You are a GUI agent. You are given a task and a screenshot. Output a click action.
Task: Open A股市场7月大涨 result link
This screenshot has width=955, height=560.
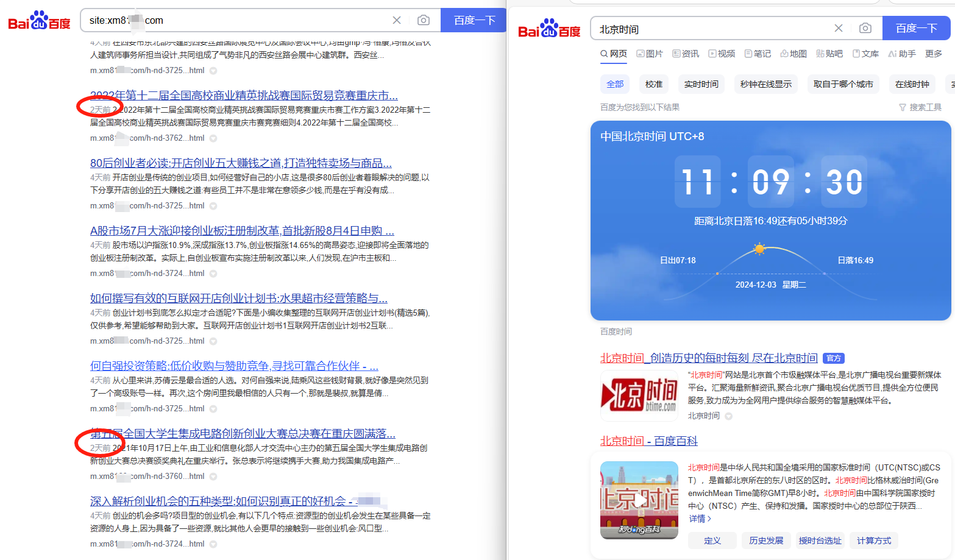click(242, 231)
